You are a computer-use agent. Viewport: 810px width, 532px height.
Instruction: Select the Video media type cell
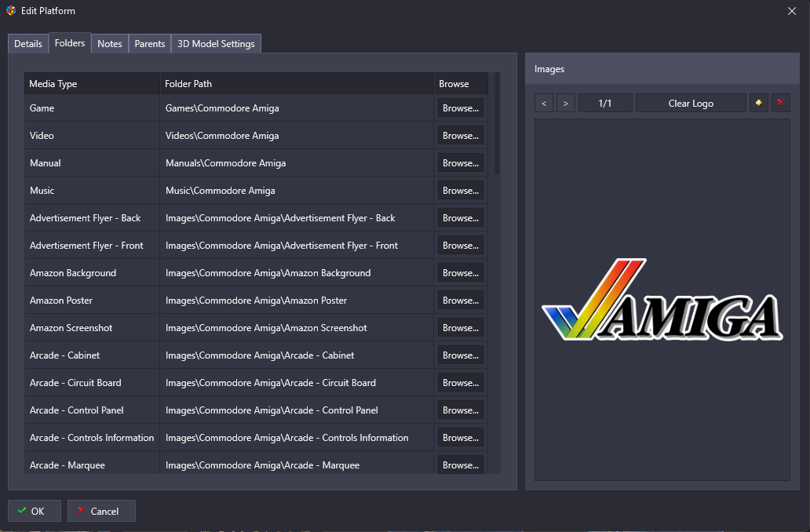coord(92,135)
